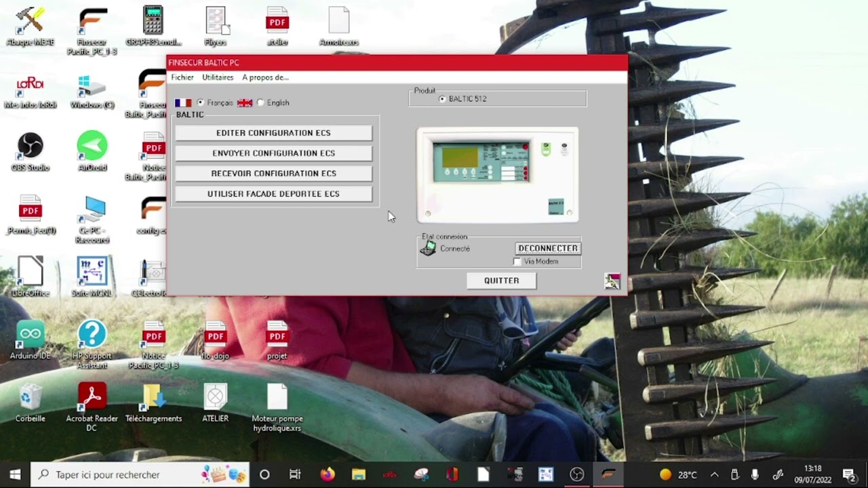The image size is (868, 488).
Task: Select Notice Pacific_PC PDF icon
Action: click(154, 344)
